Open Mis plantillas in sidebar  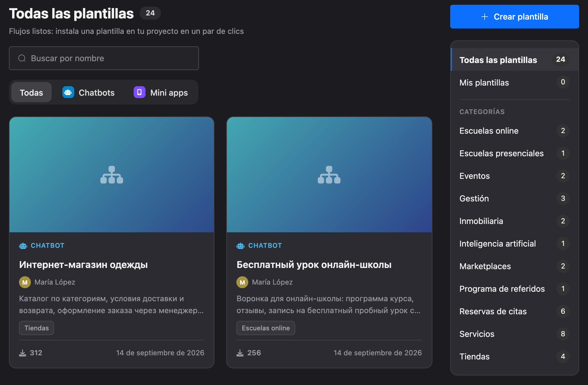click(514, 82)
